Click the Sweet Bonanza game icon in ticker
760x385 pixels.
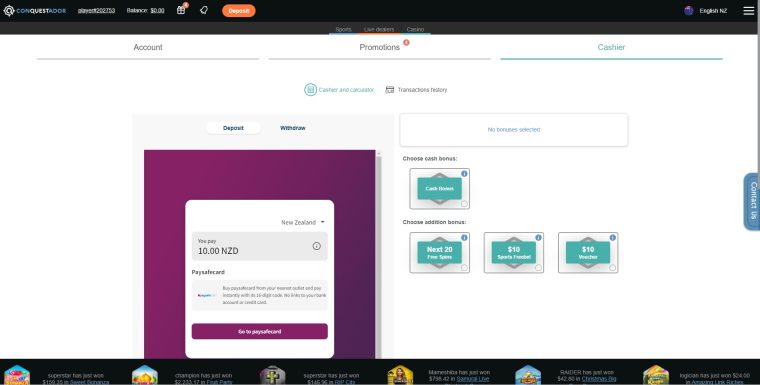[x=17, y=375]
